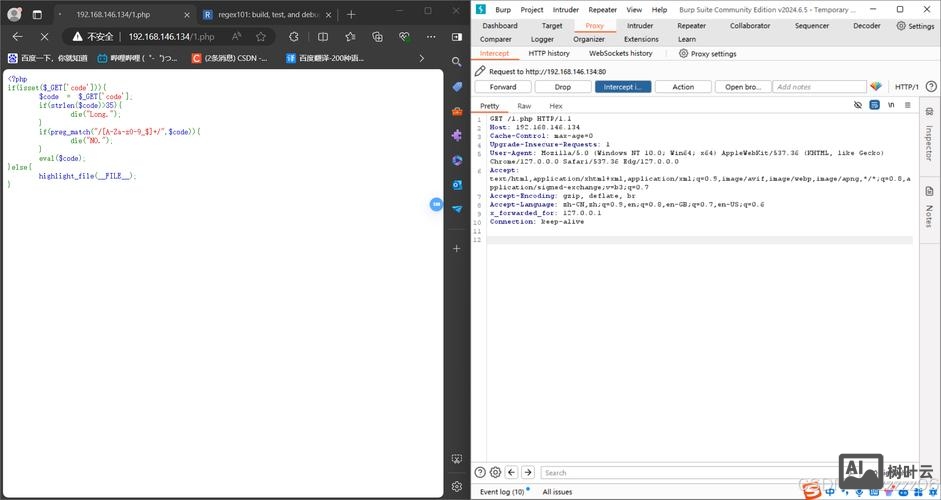Image resolution: width=941 pixels, height=500 pixels.
Task: Open Edge collections icon
Action: 377,37
